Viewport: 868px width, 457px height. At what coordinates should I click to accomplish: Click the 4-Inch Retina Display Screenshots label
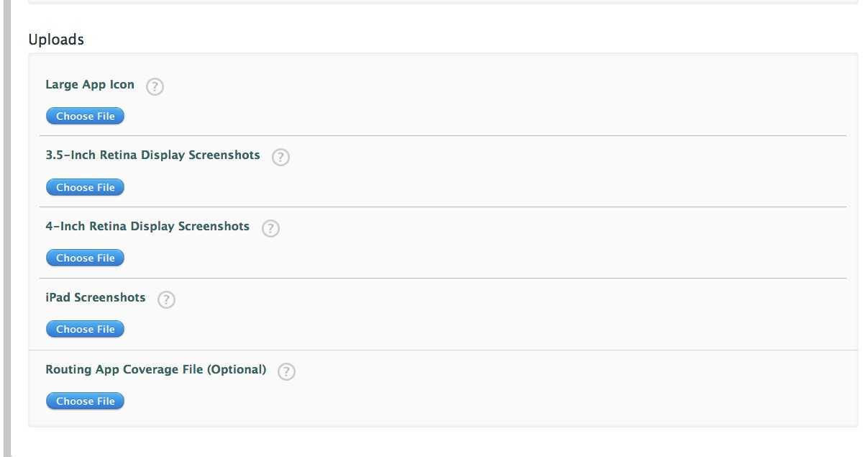click(147, 226)
